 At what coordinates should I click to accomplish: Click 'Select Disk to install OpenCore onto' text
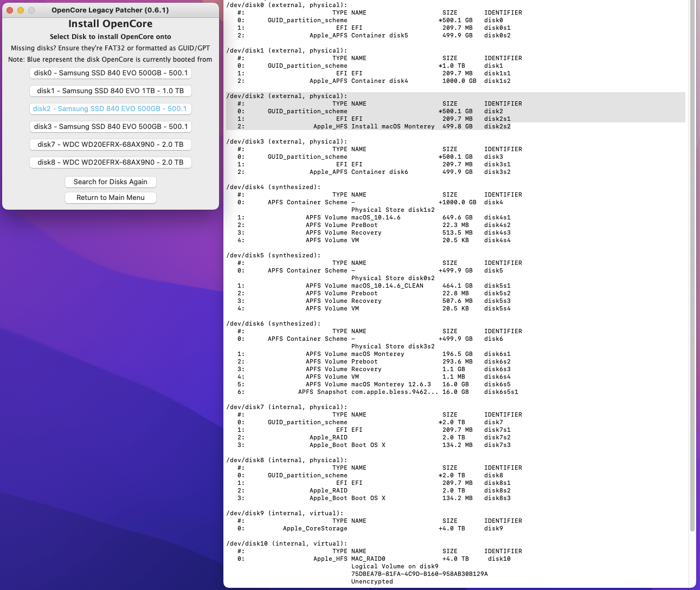111,37
